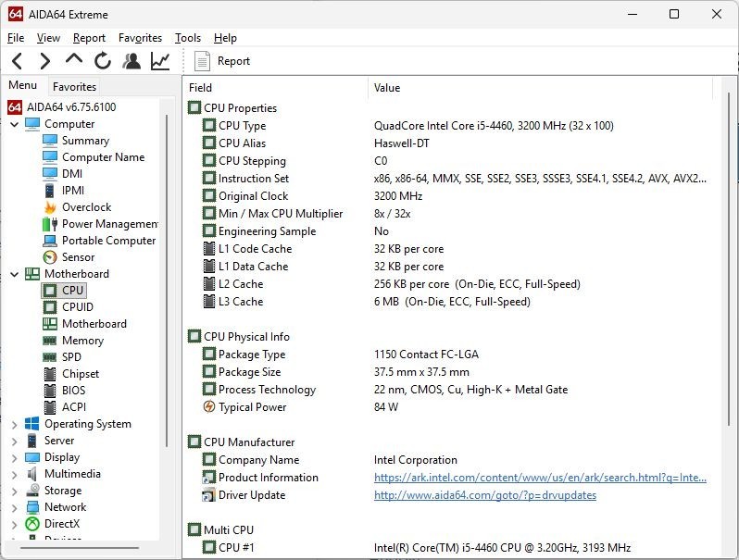Select the Network icon in the tree
Screen dimensions: 739x560
click(x=32, y=507)
